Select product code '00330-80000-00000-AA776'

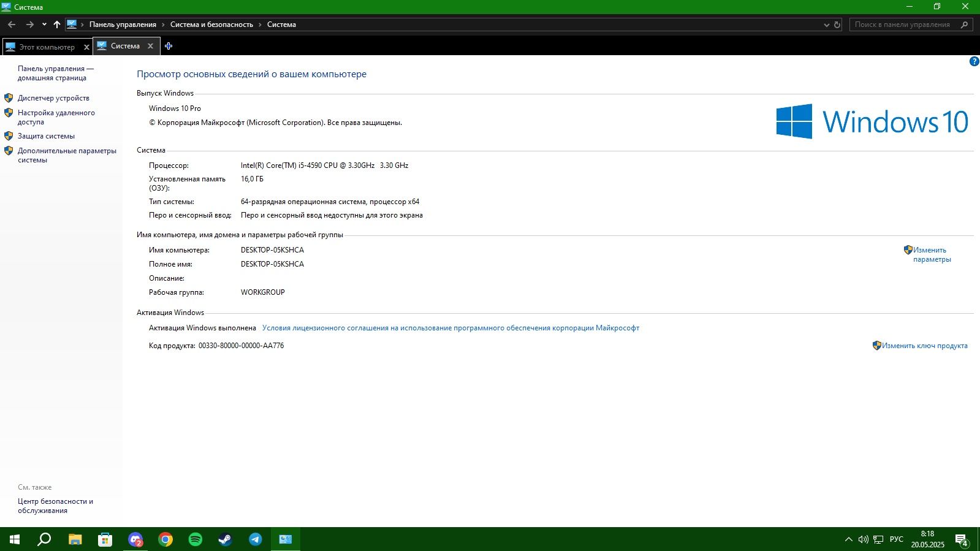coord(241,346)
